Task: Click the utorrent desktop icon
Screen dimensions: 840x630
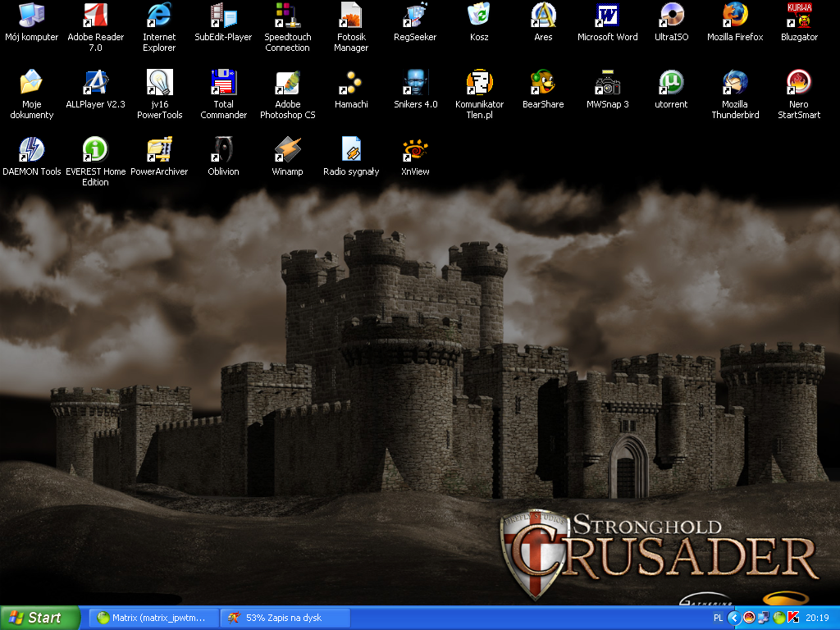Action: coord(671,84)
